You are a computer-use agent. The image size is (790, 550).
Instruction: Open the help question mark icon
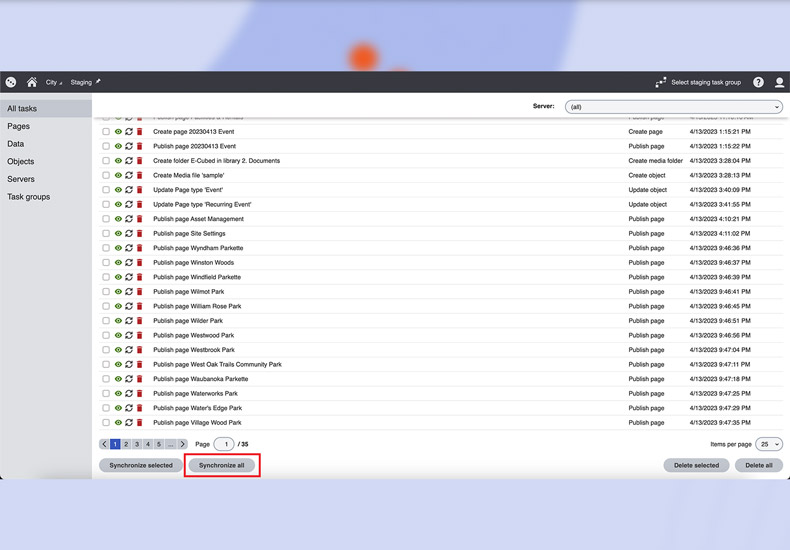758,83
